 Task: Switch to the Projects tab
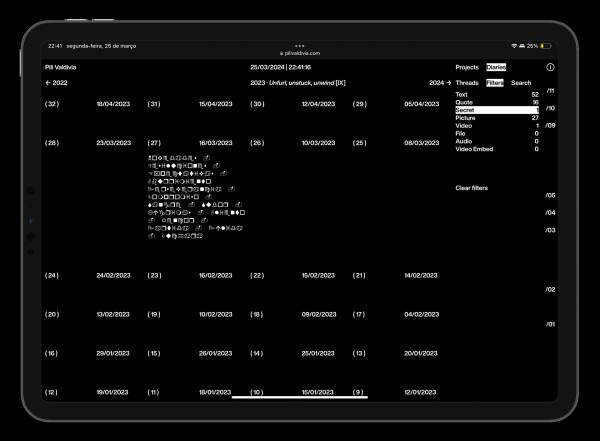tap(467, 67)
